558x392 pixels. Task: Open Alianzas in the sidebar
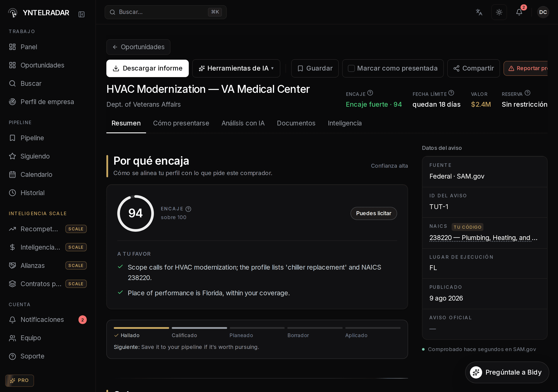[x=48, y=265]
